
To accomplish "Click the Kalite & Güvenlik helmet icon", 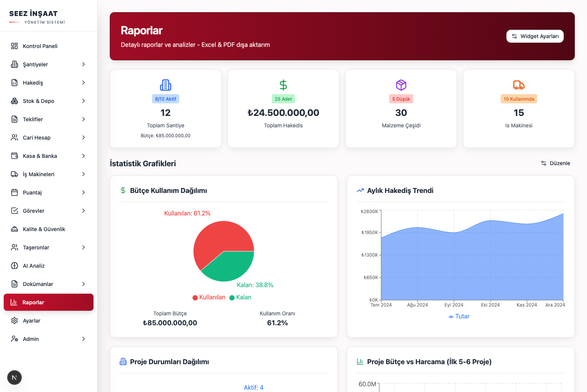I will tap(14, 229).
